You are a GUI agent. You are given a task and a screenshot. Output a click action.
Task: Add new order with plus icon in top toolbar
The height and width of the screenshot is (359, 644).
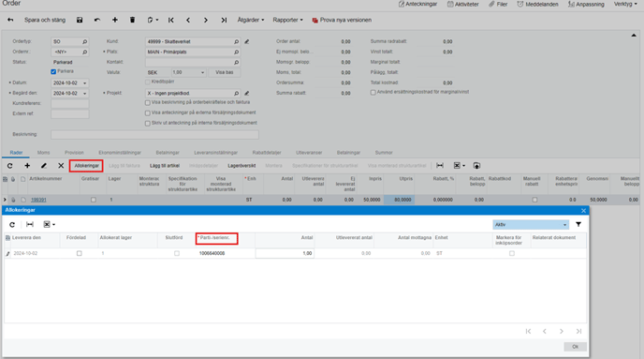115,20
